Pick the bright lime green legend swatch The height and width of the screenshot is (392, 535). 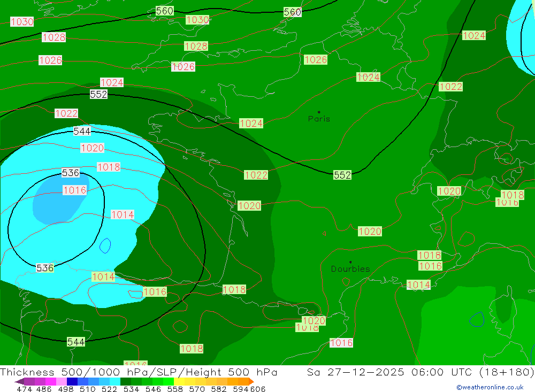tap(169, 381)
